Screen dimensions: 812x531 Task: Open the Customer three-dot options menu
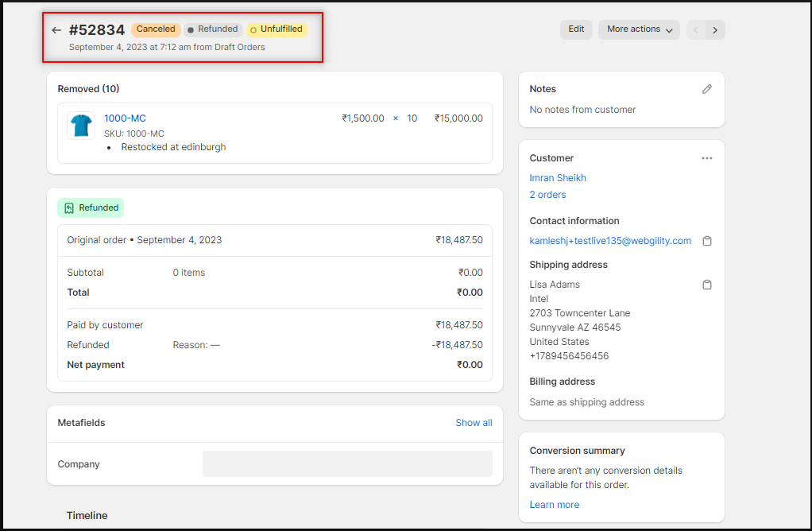click(x=706, y=158)
